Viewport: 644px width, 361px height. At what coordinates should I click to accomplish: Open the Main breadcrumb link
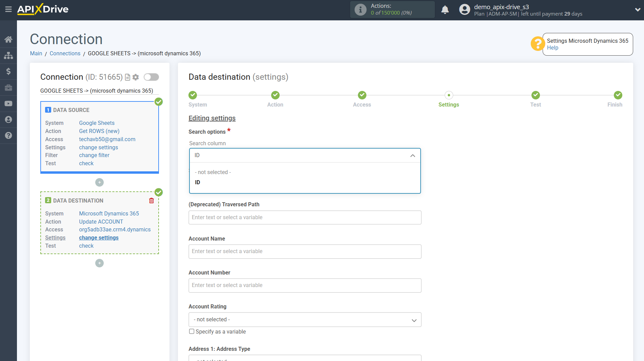point(36,54)
